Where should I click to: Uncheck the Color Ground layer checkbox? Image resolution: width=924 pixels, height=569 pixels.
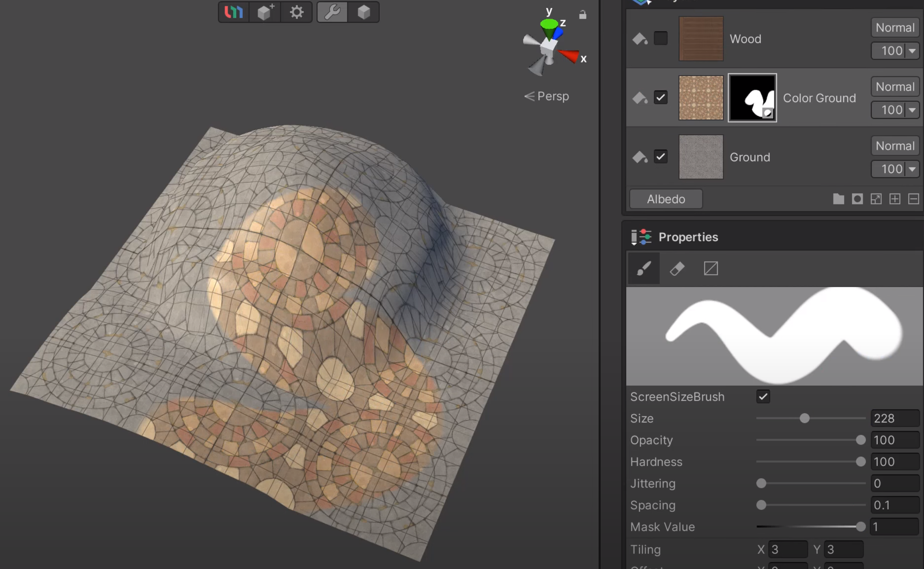click(661, 97)
